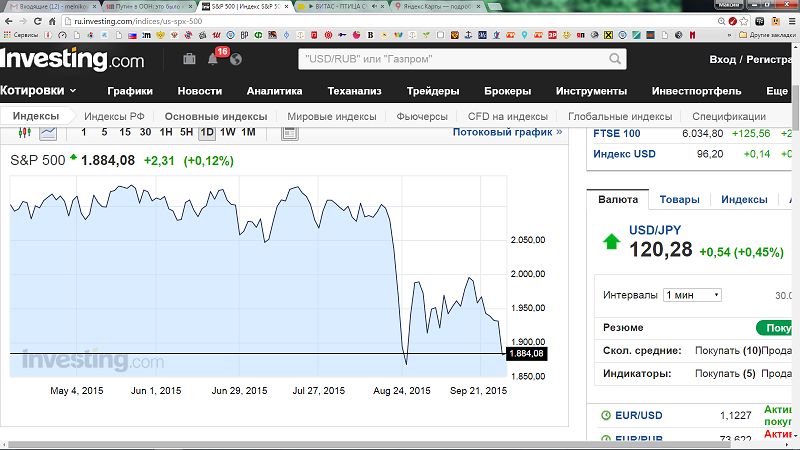
Task: Bookmark this page with star icon
Action: coord(744,21)
